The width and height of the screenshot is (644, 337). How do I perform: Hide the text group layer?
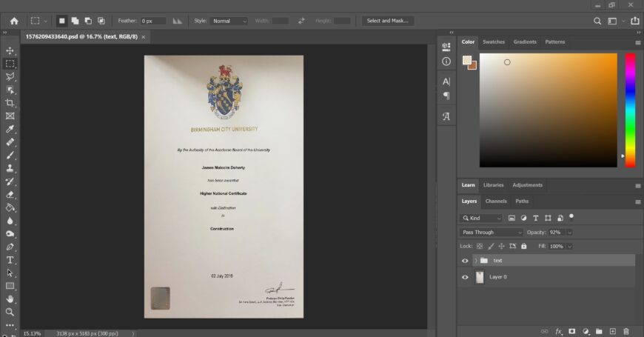465,261
